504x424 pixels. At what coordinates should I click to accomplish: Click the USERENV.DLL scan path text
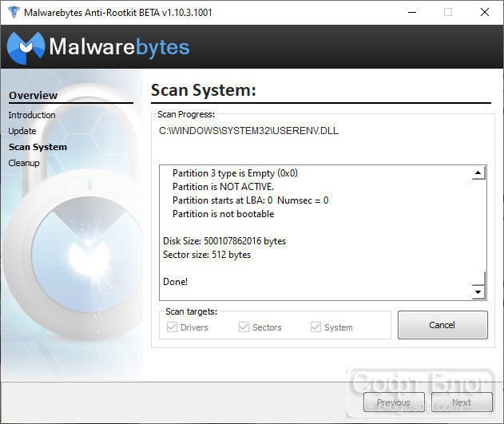[248, 131]
